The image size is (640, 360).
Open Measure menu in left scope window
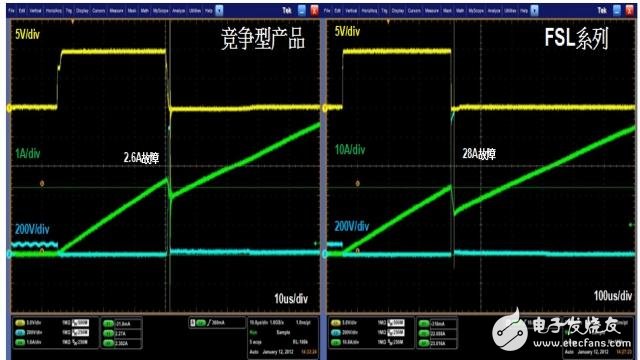tap(116, 11)
